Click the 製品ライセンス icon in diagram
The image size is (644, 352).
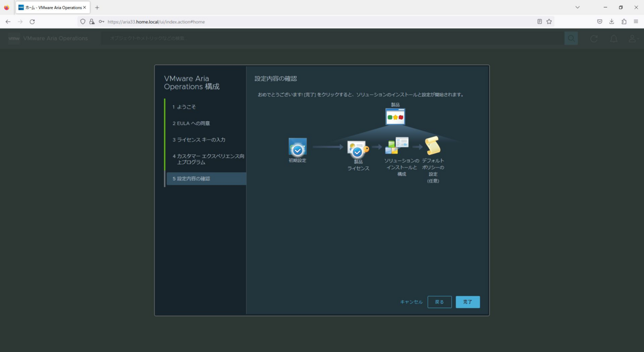click(358, 149)
